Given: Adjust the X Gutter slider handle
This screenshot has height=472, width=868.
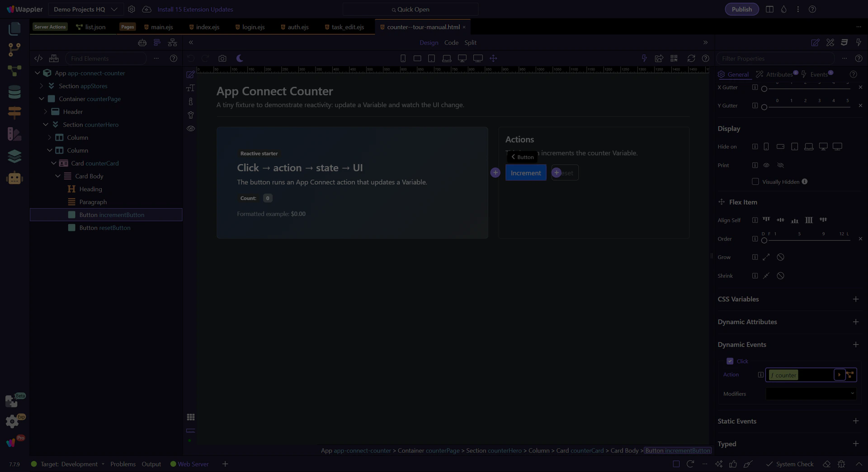Looking at the screenshot, I should (x=764, y=89).
